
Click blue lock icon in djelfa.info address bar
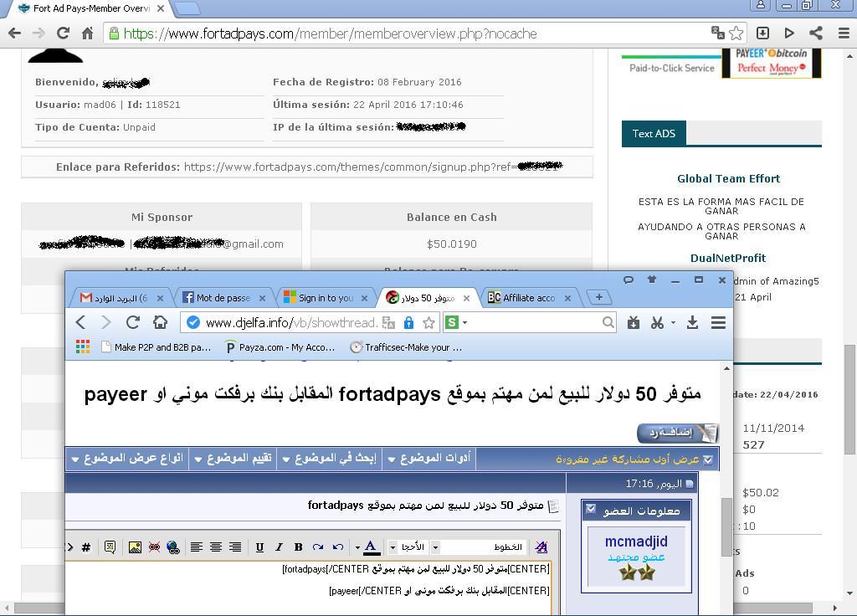(x=408, y=323)
